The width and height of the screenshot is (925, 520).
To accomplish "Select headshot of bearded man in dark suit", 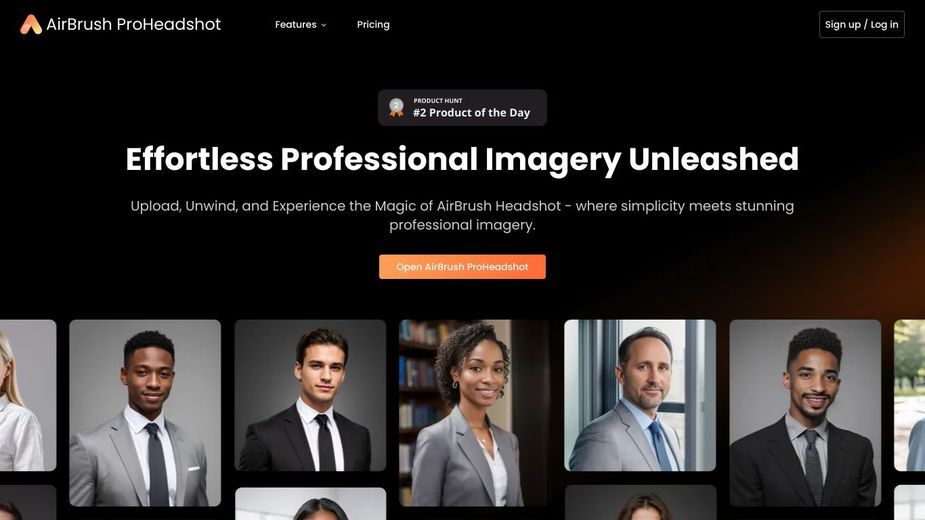I will tap(805, 413).
